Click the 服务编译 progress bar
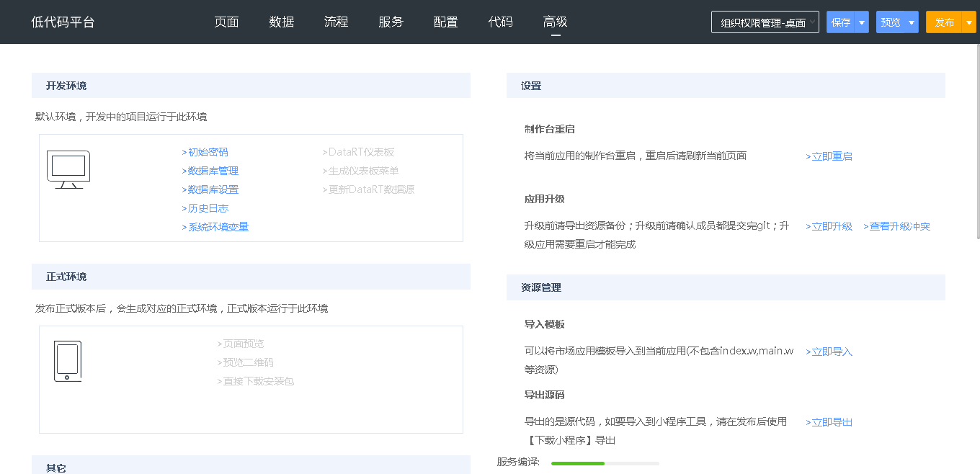Image resolution: width=980 pixels, height=474 pixels. coord(605,463)
